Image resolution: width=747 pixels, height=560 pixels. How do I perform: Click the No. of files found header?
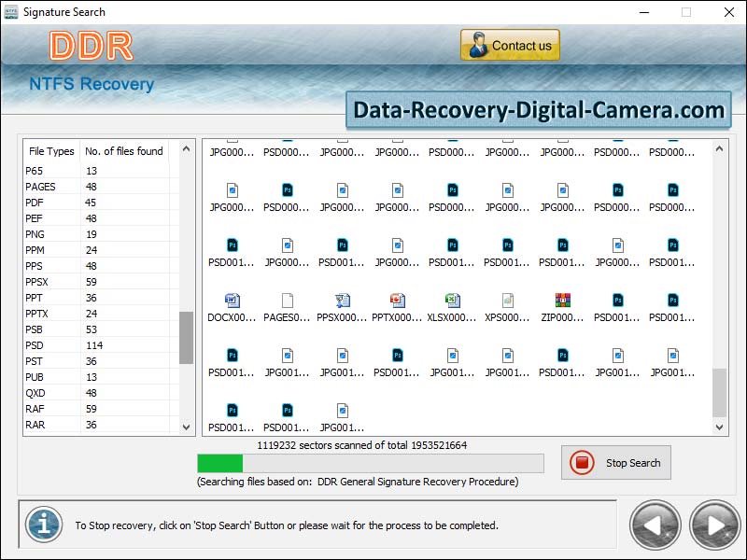click(x=123, y=151)
